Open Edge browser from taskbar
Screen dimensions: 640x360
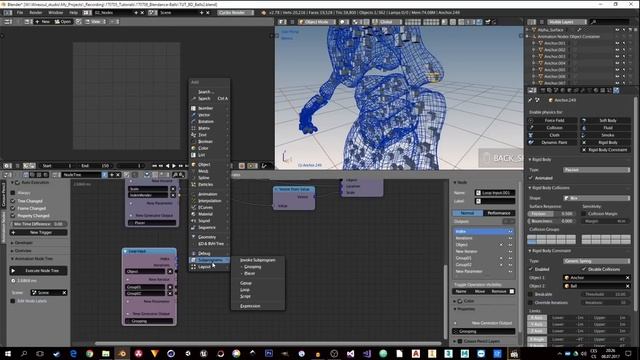(x=73, y=353)
